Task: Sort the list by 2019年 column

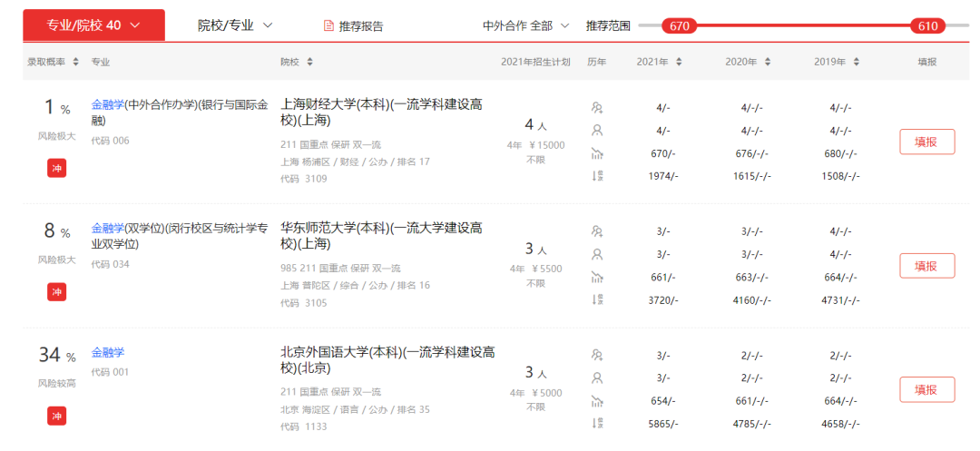Action: (x=857, y=62)
